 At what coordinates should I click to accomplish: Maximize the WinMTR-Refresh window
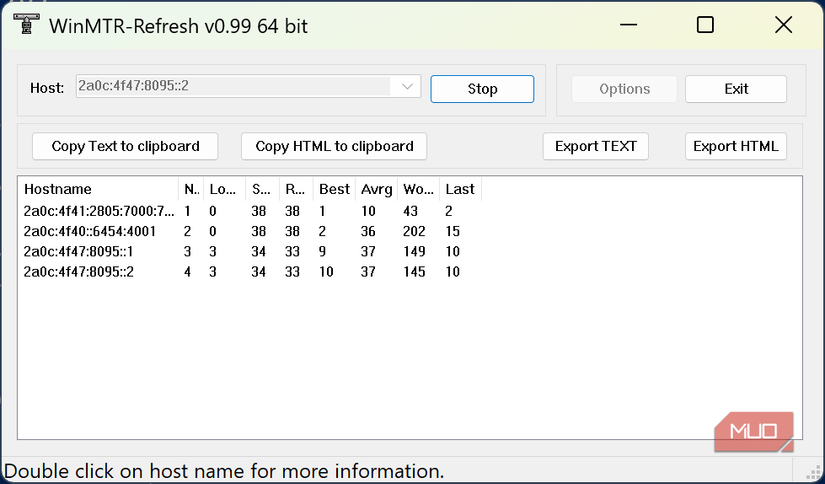point(705,25)
